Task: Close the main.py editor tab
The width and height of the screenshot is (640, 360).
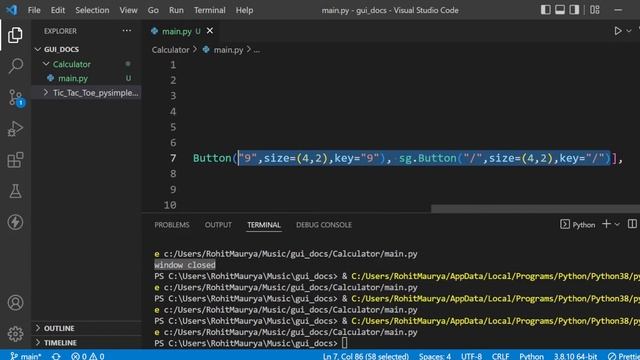Action: click(x=210, y=31)
